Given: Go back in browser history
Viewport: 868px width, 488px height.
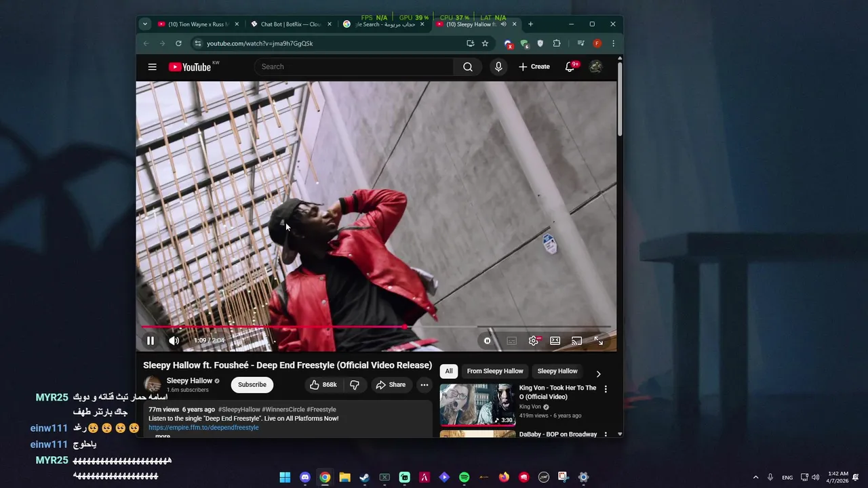Looking at the screenshot, I should 146,43.
